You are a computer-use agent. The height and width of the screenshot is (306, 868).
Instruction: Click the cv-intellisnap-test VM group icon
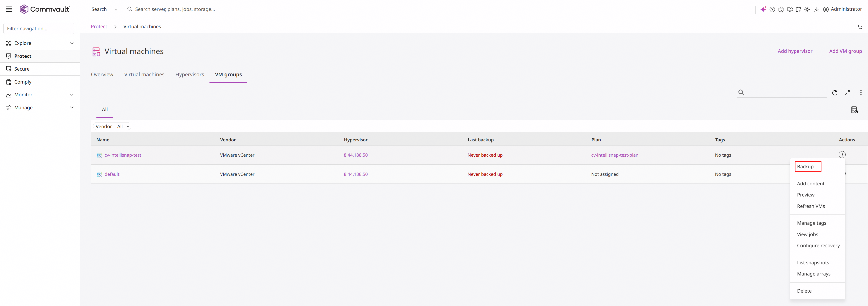pos(99,155)
